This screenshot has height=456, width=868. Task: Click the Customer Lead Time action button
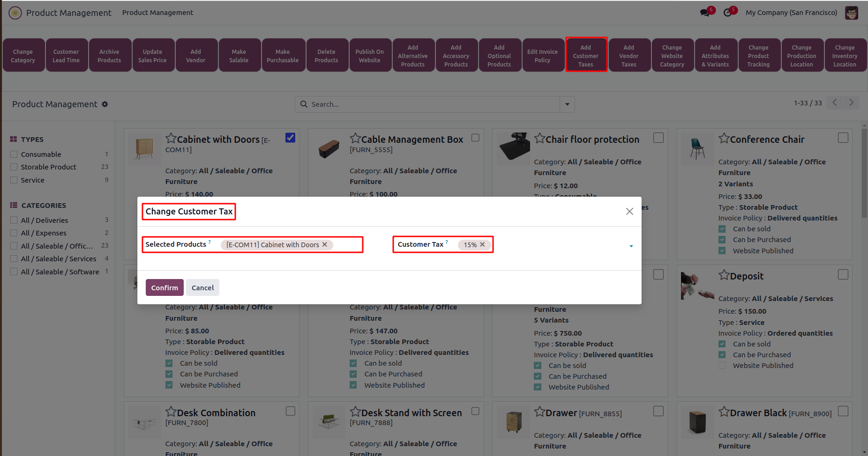tap(66, 56)
